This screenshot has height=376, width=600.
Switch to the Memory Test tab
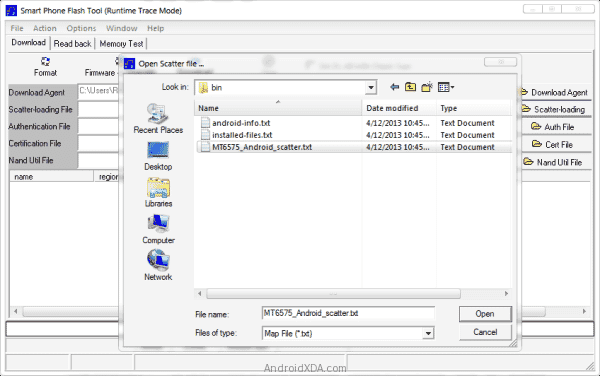click(121, 44)
